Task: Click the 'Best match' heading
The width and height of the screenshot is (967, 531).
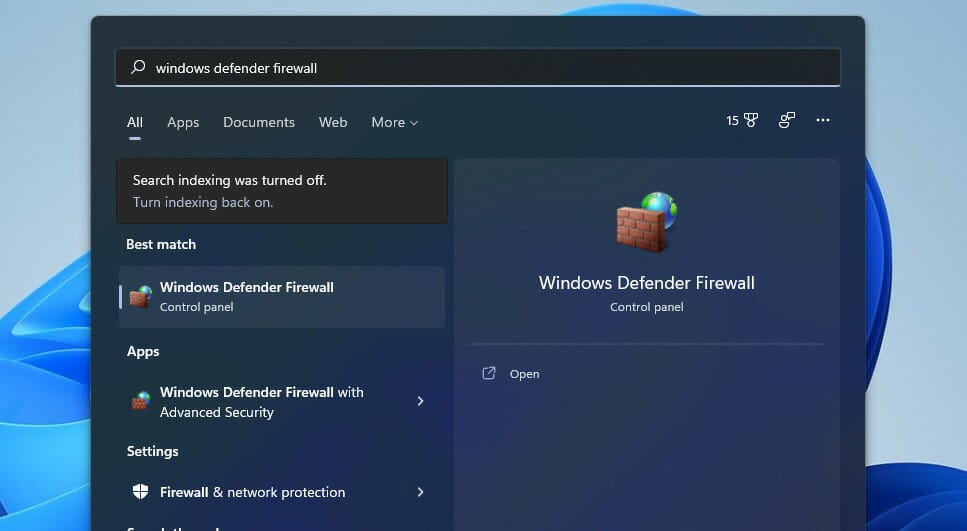Action: 161,244
